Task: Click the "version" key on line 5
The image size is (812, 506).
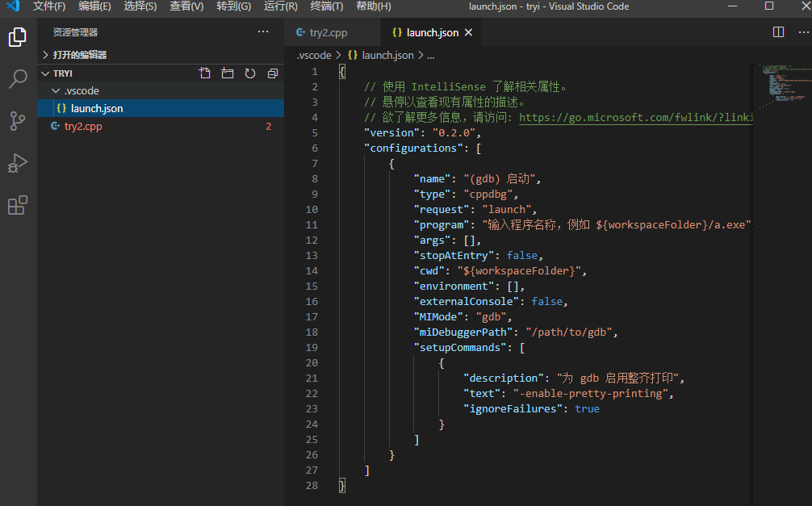Action: click(x=391, y=132)
